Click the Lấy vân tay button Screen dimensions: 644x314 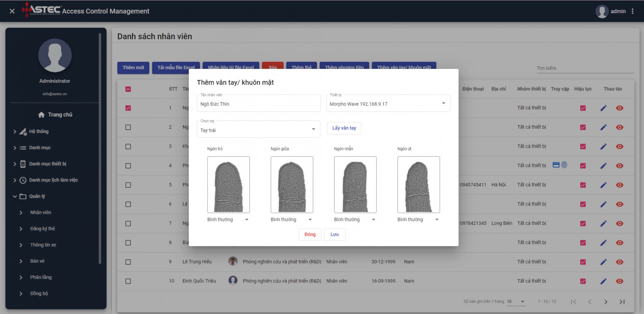point(344,128)
